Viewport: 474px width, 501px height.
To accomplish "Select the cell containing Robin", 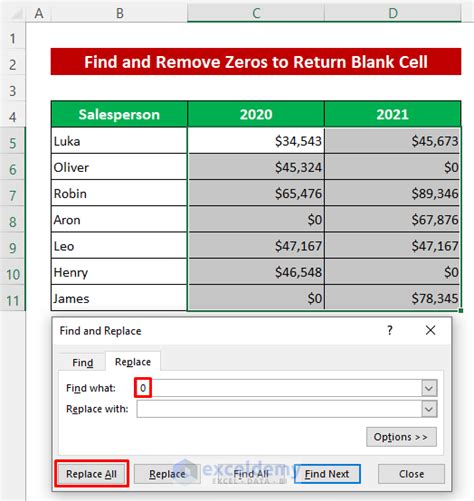I will click(x=119, y=193).
